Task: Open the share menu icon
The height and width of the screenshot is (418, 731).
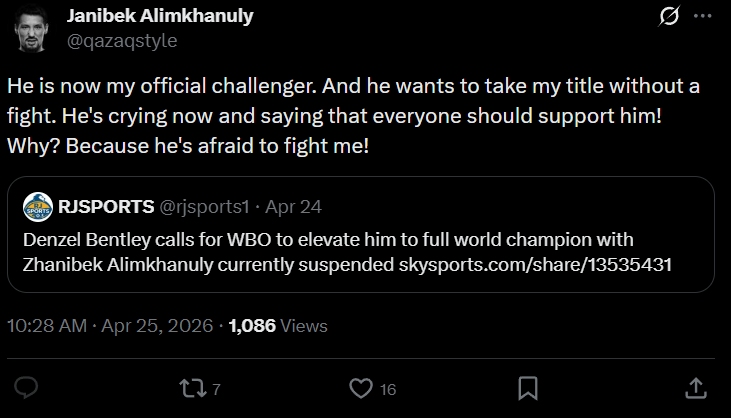Action: pos(696,387)
